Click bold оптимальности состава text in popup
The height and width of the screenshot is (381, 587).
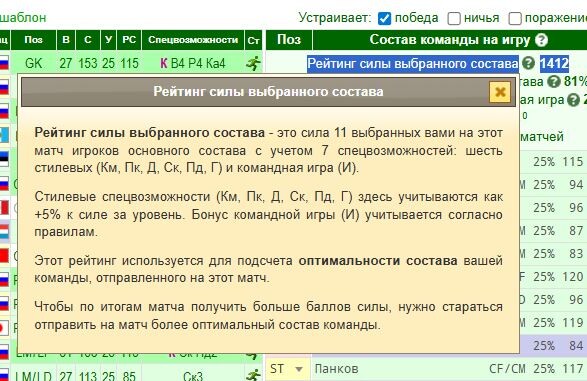(x=378, y=260)
